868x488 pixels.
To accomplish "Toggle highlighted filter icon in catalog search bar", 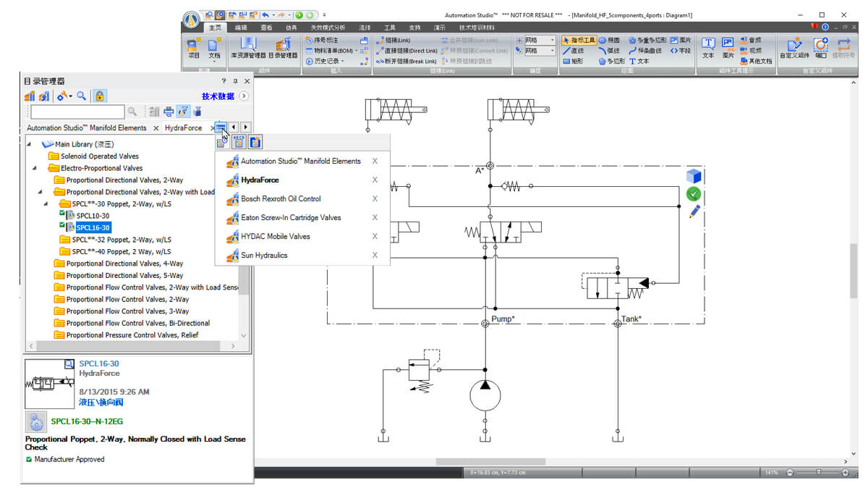I will tap(183, 112).
